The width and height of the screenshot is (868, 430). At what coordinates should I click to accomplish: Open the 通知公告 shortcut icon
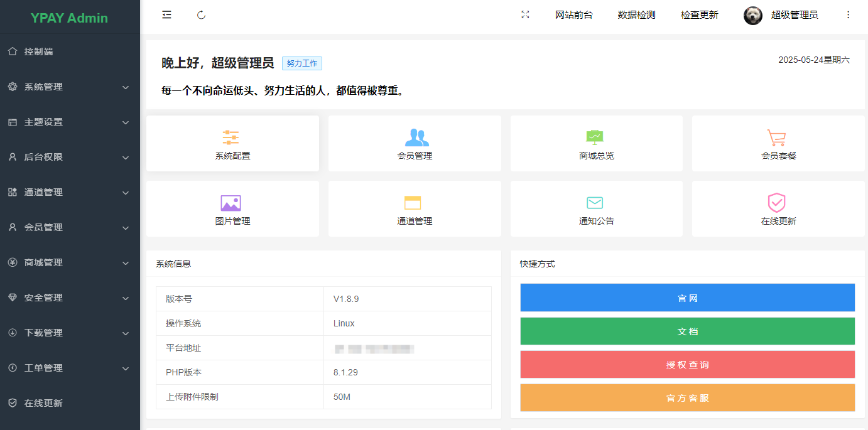(595, 208)
